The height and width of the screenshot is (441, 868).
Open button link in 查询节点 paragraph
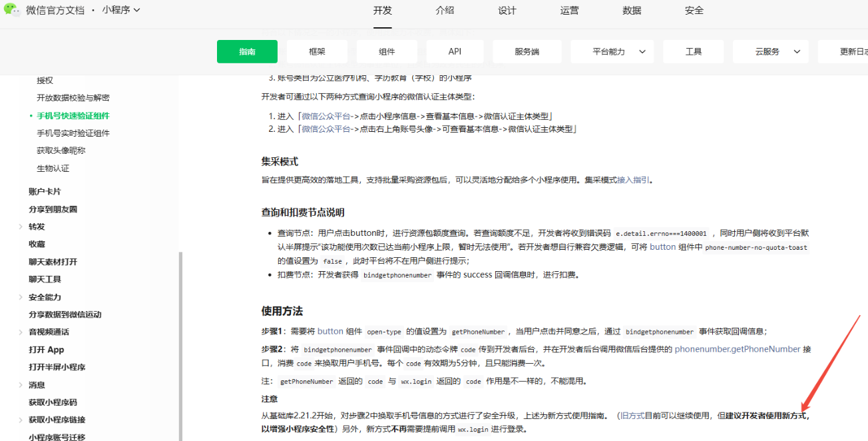coord(662,246)
